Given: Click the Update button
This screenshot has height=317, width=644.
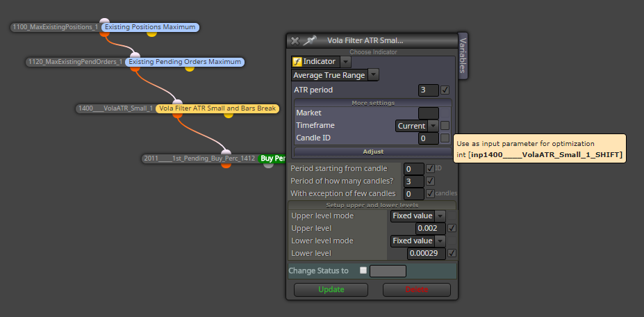Looking at the screenshot, I should coord(331,289).
